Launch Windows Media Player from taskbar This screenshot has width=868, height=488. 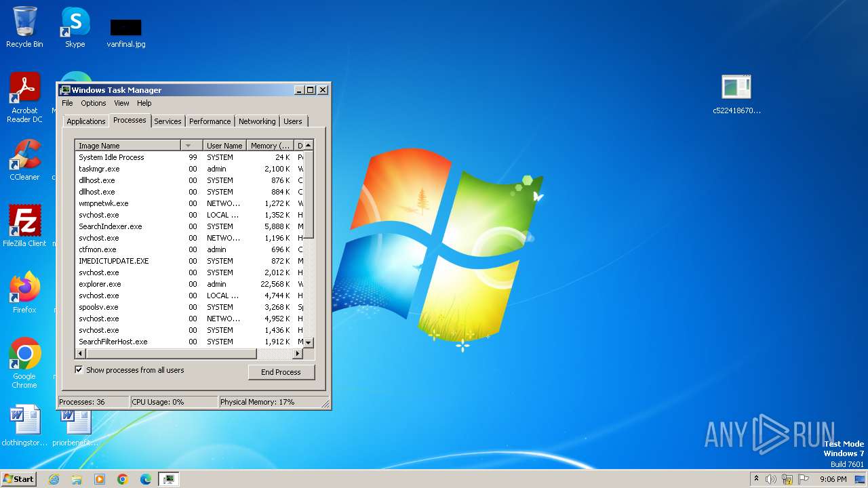coord(100,479)
